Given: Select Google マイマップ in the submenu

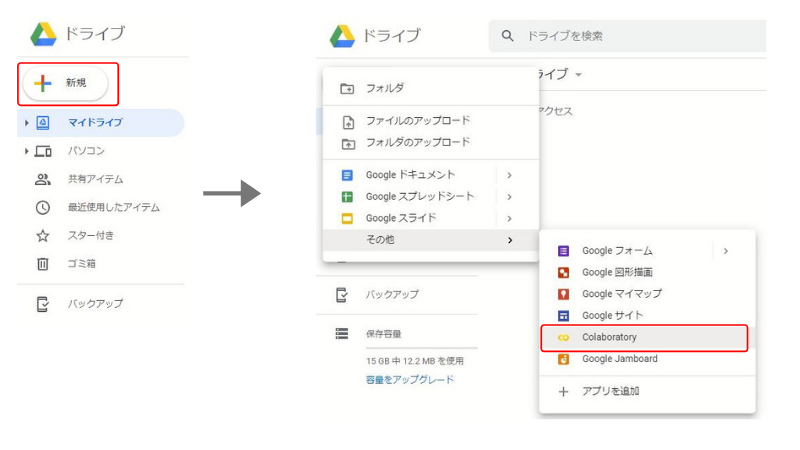Looking at the screenshot, I should pyautogui.click(x=647, y=294).
